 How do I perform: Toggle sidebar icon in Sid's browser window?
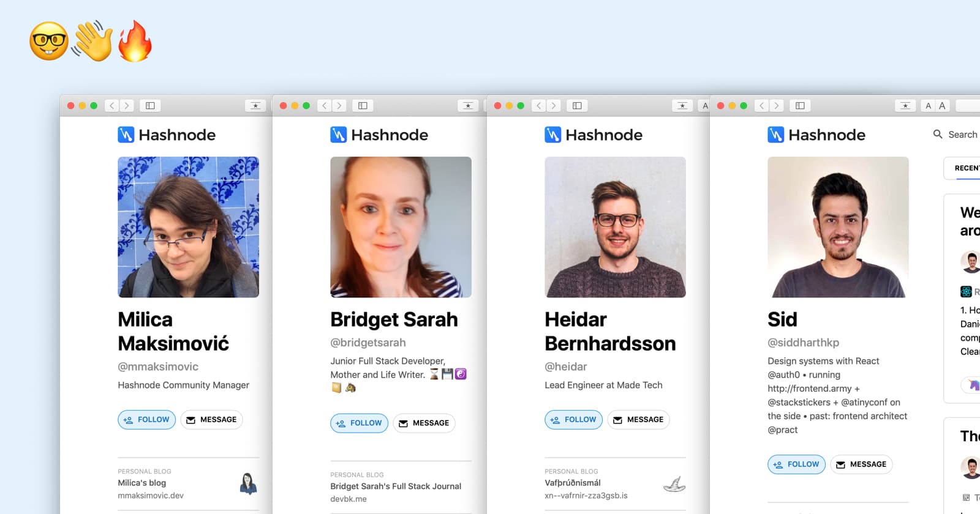pyautogui.click(x=800, y=106)
